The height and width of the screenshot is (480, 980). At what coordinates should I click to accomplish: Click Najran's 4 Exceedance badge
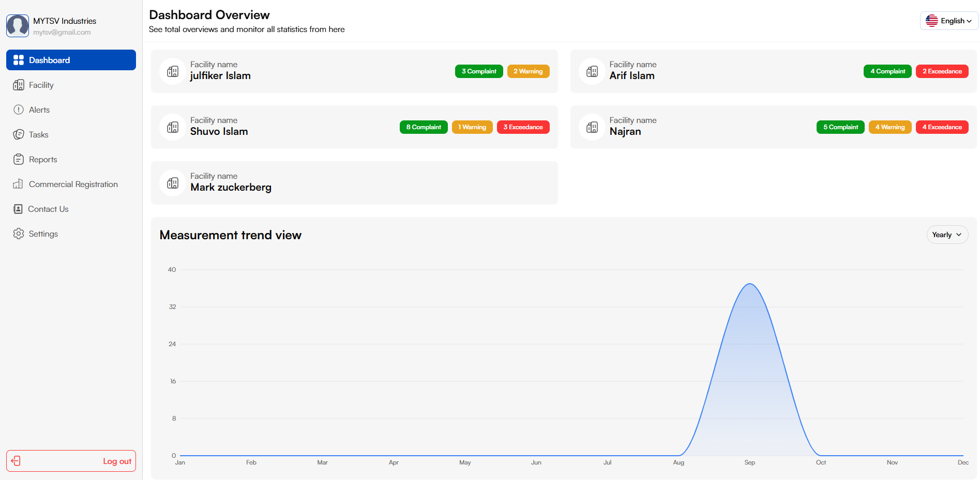(942, 127)
